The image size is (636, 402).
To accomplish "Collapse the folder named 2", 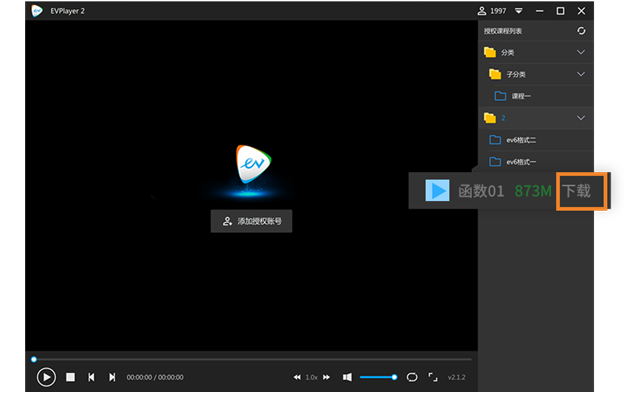I will pyautogui.click(x=581, y=118).
